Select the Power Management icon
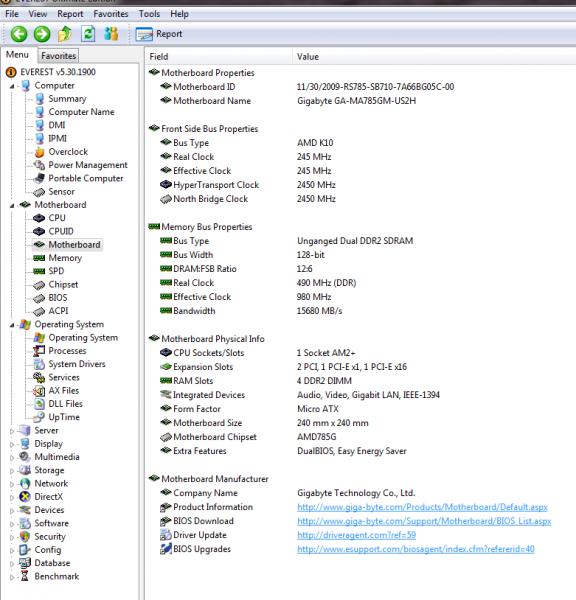576x600 pixels. click(x=39, y=165)
